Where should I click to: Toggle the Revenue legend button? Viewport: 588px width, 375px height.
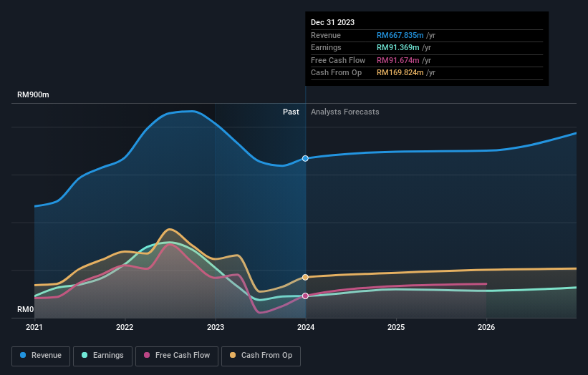(41, 356)
